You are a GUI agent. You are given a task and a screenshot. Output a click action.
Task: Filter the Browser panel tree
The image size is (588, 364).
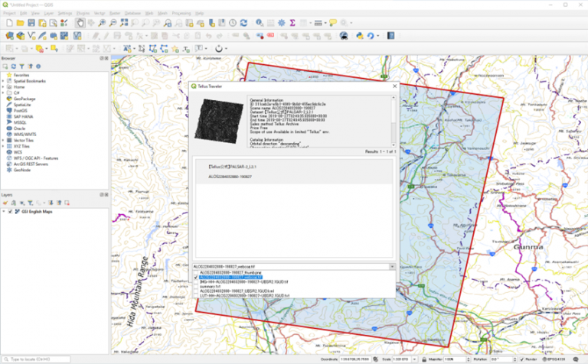coord(21,67)
